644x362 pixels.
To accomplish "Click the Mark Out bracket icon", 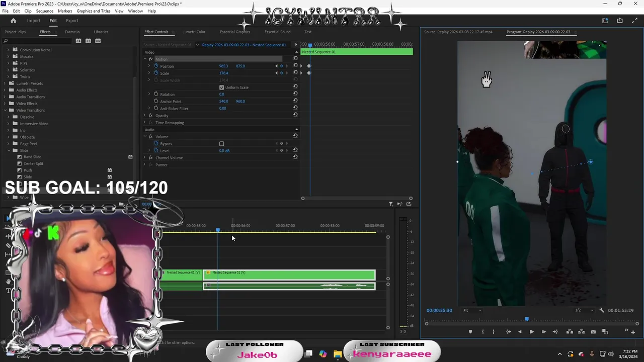I will (493, 332).
